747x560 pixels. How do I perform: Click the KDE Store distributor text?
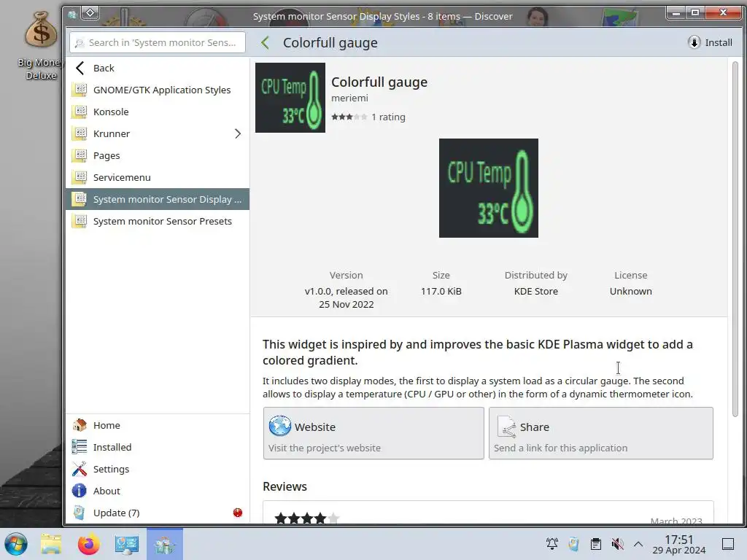[536, 292]
